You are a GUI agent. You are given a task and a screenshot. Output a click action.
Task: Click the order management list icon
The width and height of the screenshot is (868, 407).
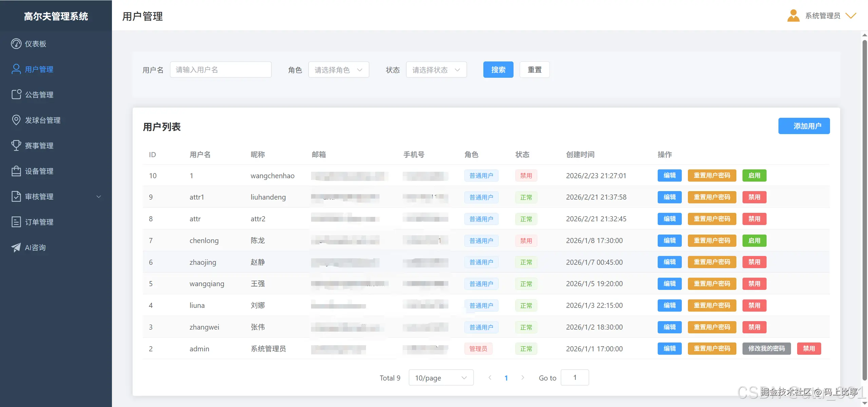[x=16, y=222]
